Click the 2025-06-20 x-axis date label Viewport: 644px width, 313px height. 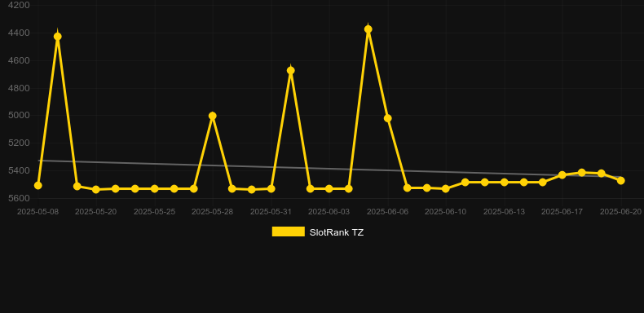click(620, 212)
